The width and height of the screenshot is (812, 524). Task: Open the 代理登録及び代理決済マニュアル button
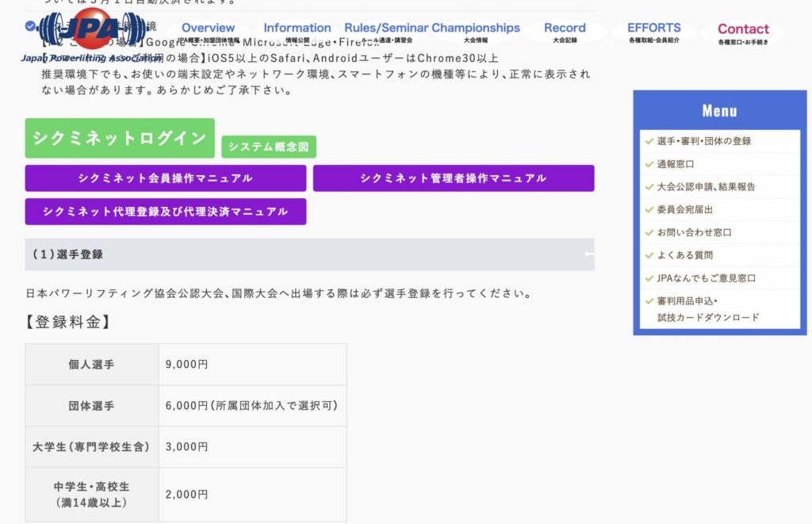[165, 212]
